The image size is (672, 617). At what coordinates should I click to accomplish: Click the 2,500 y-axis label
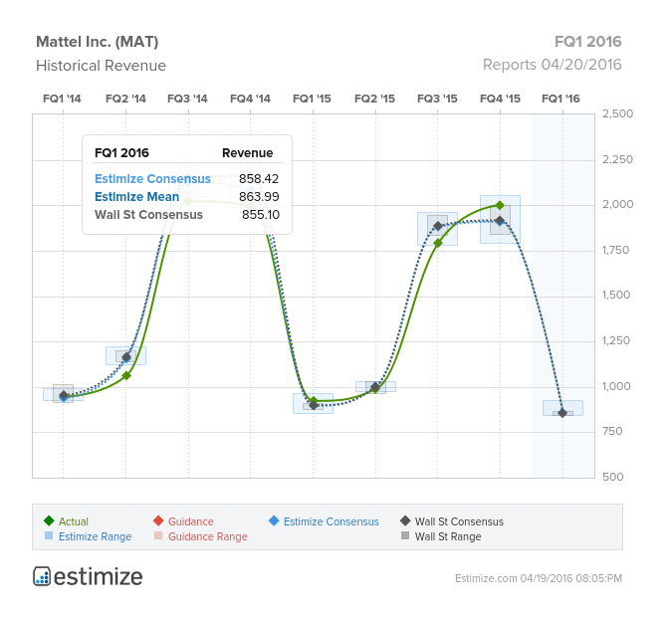[x=617, y=113]
